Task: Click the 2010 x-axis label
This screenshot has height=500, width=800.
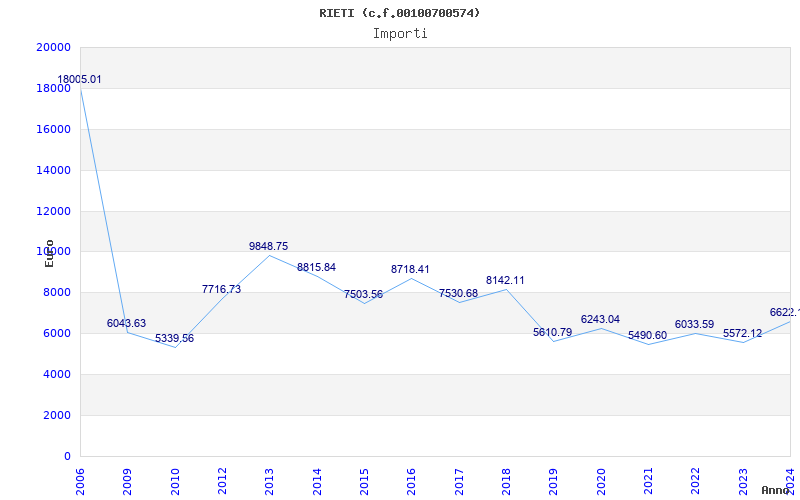Action: coord(175,482)
